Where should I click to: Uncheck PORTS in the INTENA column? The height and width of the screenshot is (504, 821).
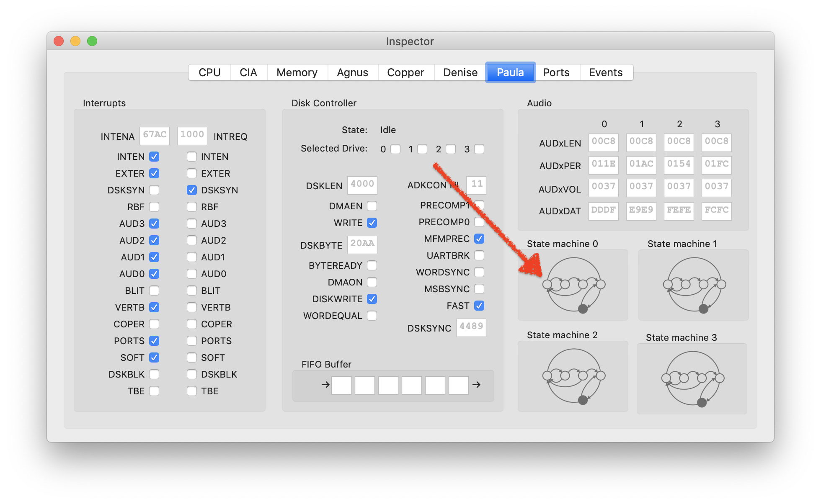(x=154, y=341)
